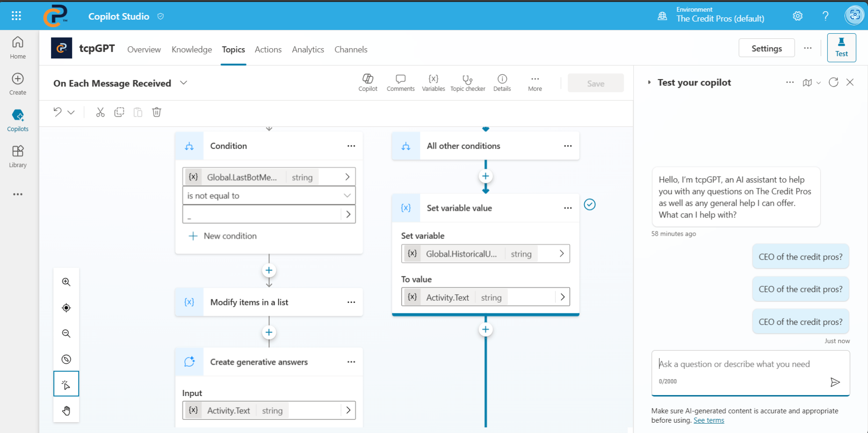868x433 pixels.
Task: Activate the selection pointer tool
Action: tap(66, 384)
